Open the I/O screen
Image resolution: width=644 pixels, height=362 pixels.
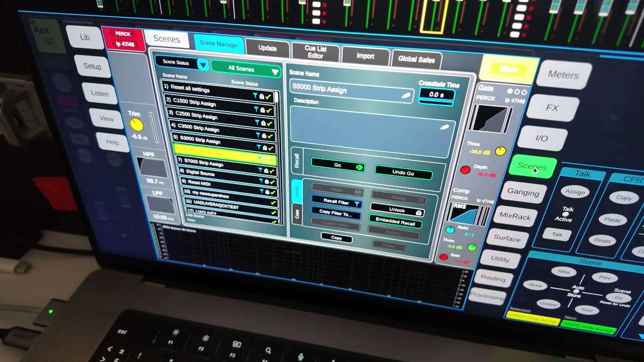tap(541, 138)
